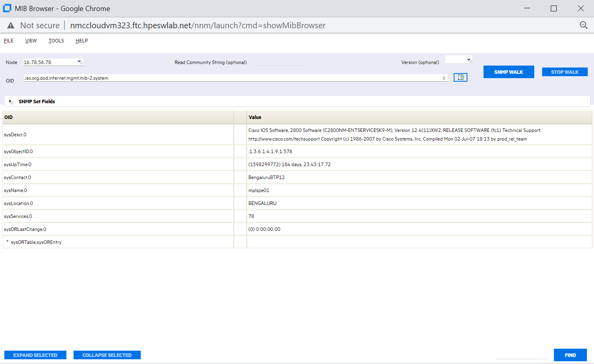This screenshot has height=364, width=594.
Task: Start an SNMP WALK
Action: pyautogui.click(x=509, y=71)
